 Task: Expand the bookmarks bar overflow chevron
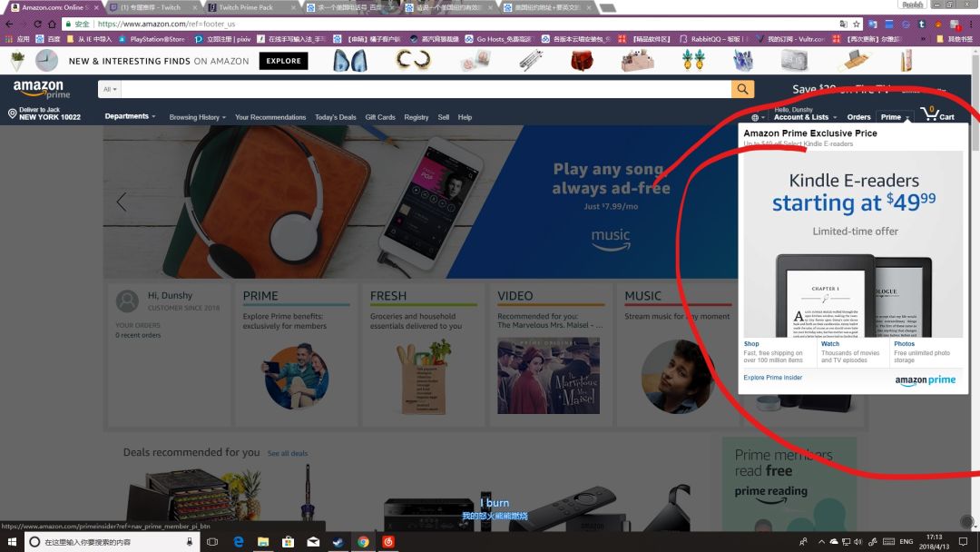[923, 39]
